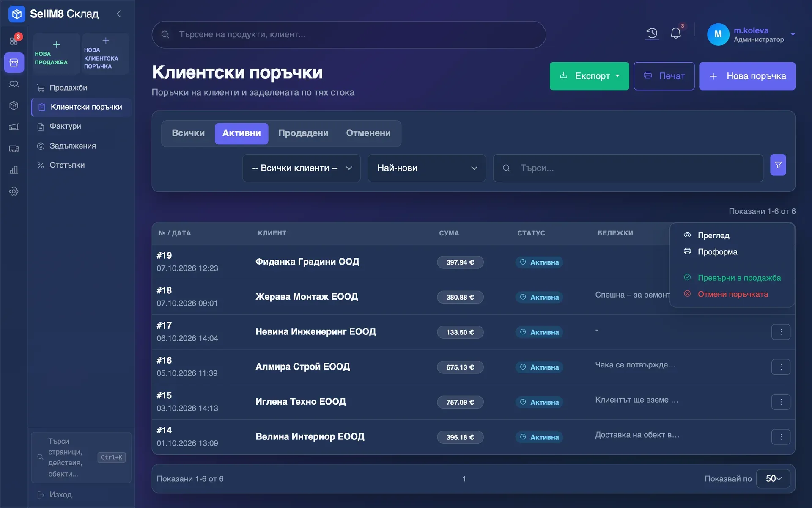Open the notifications bell

click(676, 33)
